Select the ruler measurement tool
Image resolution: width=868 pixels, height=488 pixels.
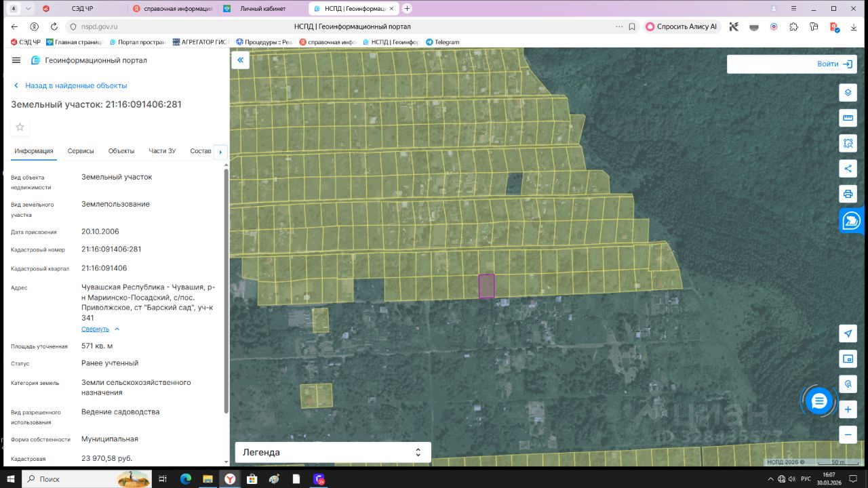point(847,118)
